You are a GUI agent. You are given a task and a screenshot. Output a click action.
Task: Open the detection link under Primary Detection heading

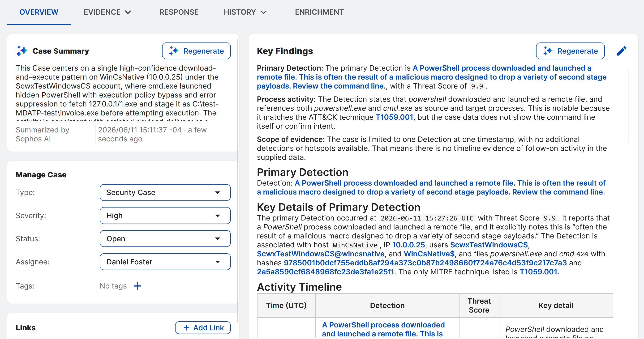tap(431, 187)
